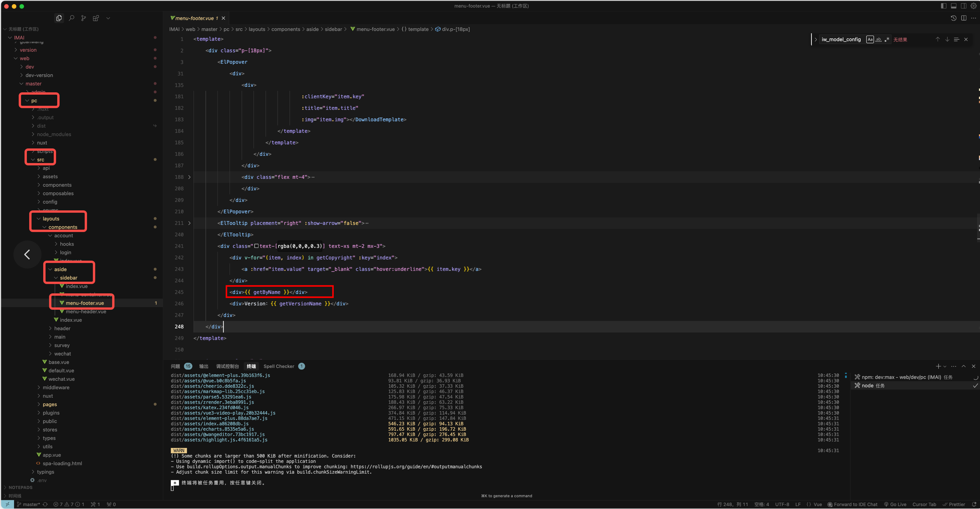Open the Extensions view icon
The width and height of the screenshot is (980, 509).
[x=96, y=18]
